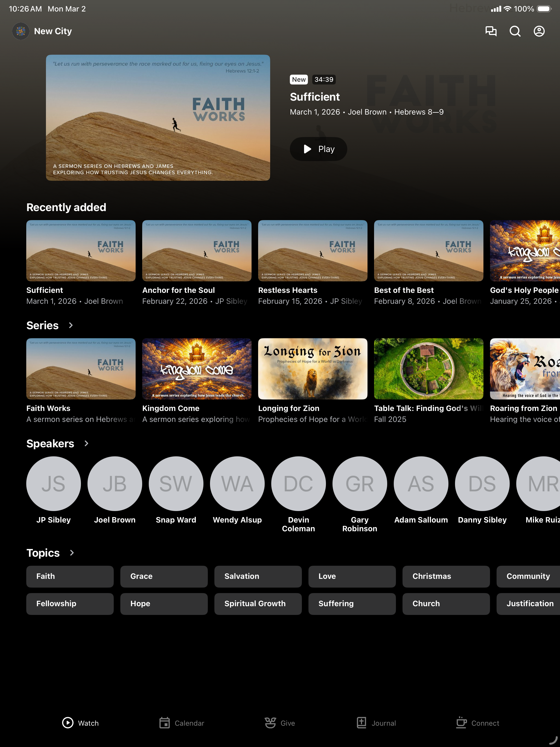
Task: Switch to the Watch tab
Action: pyautogui.click(x=80, y=723)
